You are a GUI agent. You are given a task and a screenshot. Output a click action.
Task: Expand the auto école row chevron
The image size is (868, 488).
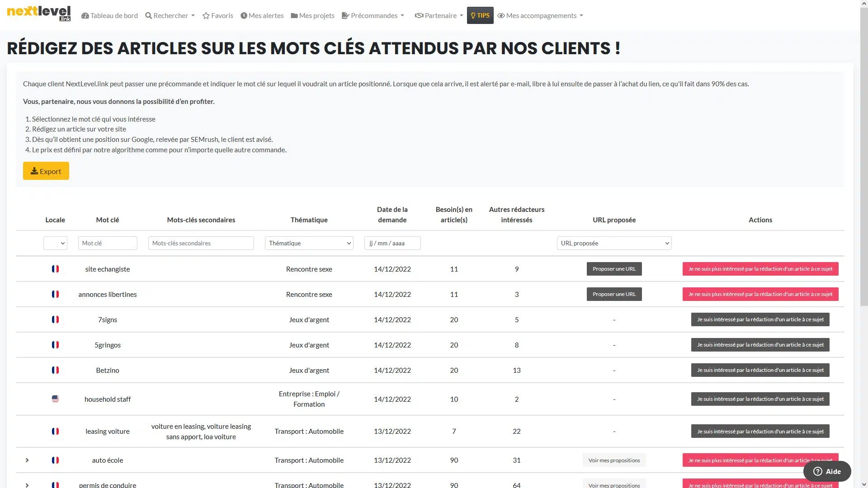click(x=27, y=460)
